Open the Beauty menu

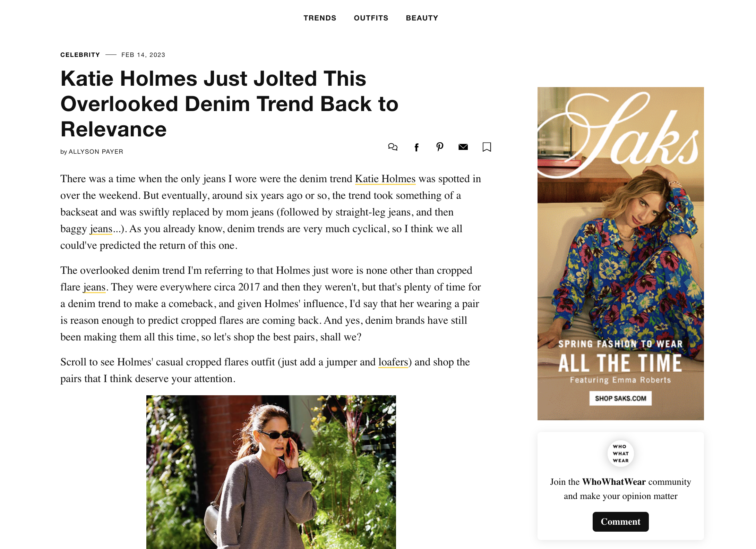422,18
